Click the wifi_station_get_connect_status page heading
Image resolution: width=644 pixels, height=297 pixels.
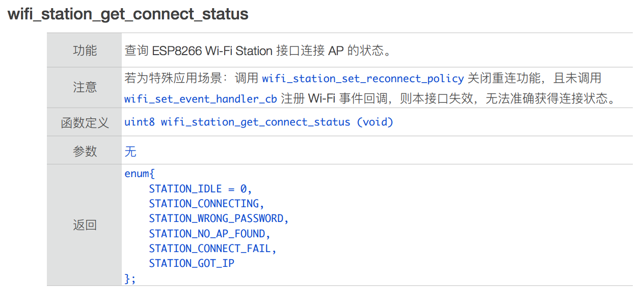(128, 14)
